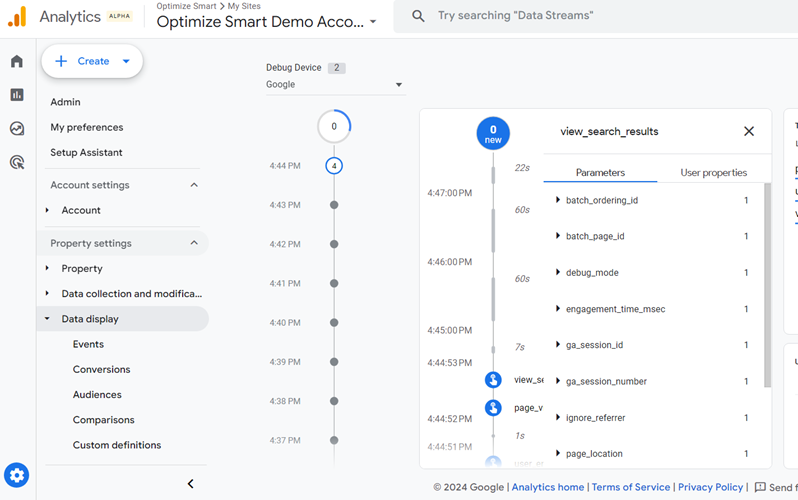
Task: Open the Advertising cursor icon
Action: pos(17,162)
